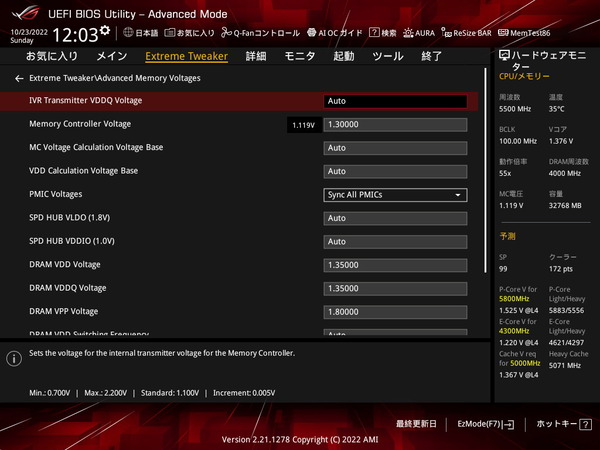Screen dimensions: 600x450
Task: Open AI OC guide icon
Action: [x=311, y=33]
